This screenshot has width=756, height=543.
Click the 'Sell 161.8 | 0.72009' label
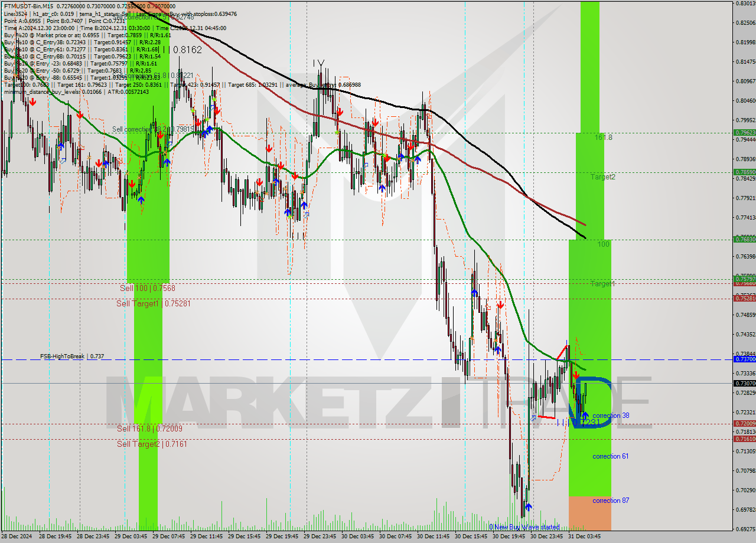[149, 428]
